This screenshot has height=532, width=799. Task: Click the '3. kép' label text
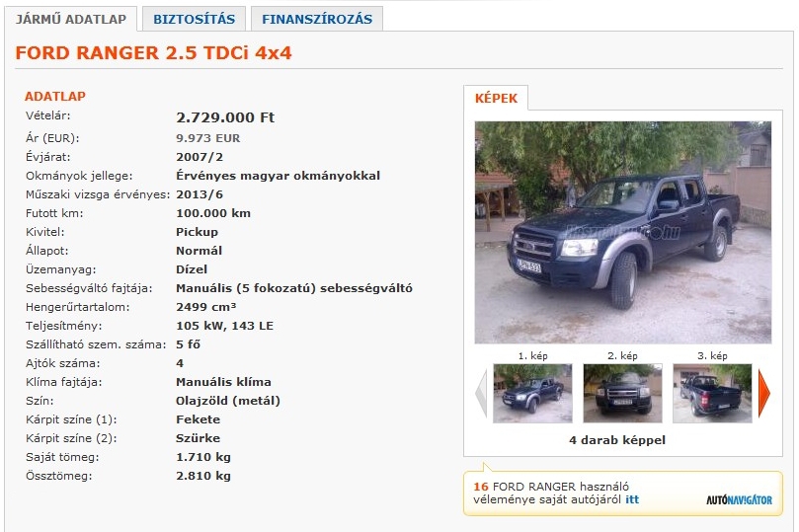[712, 356]
